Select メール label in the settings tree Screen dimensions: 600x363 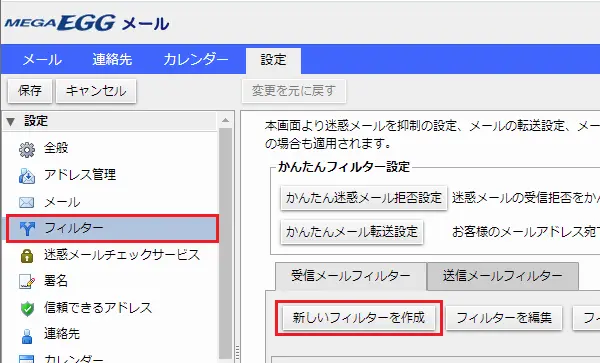[62, 202]
